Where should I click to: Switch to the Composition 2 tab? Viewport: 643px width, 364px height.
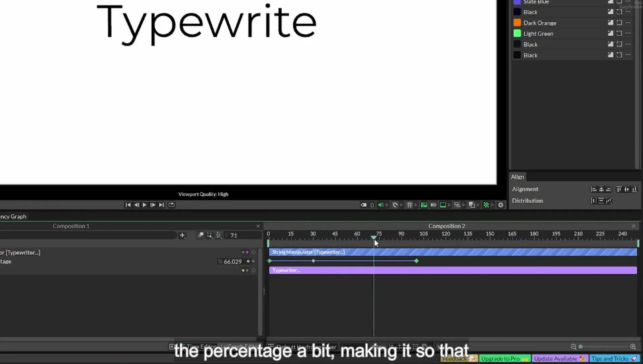pyautogui.click(x=446, y=226)
